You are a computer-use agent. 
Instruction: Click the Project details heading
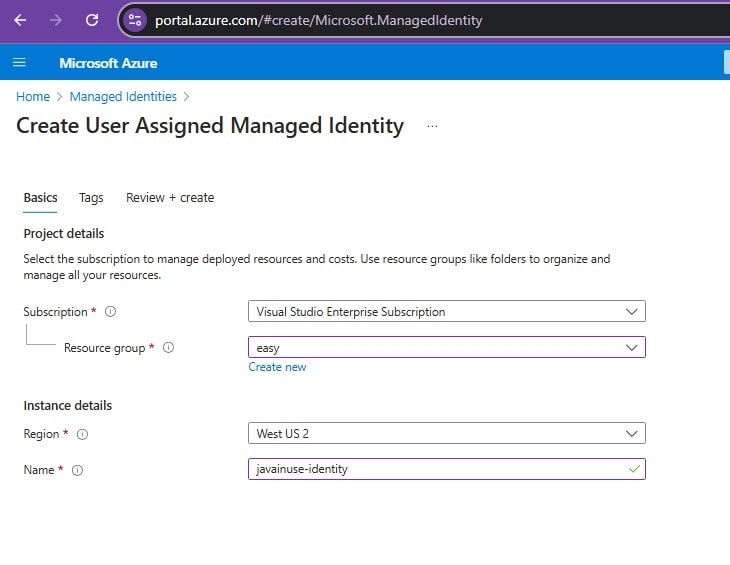[64, 234]
